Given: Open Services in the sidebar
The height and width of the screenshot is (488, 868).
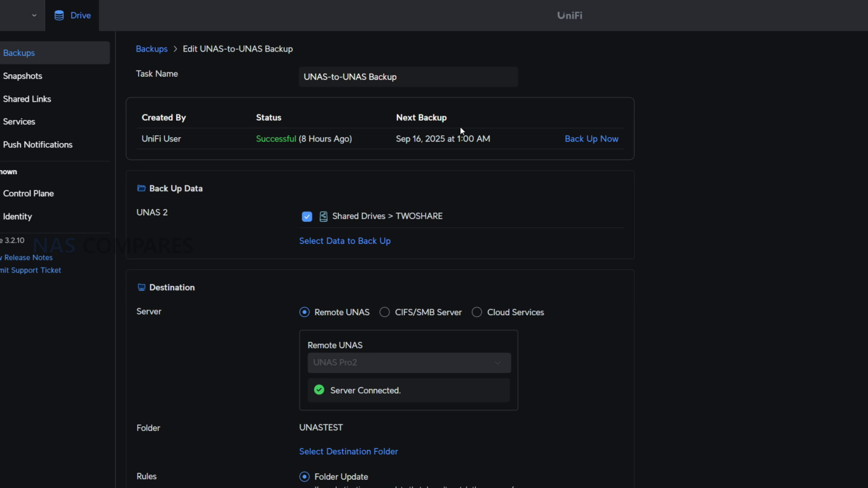Looking at the screenshot, I should point(19,122).
